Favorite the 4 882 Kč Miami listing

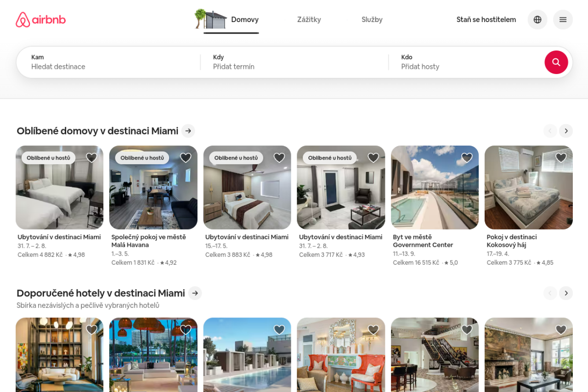92,158
